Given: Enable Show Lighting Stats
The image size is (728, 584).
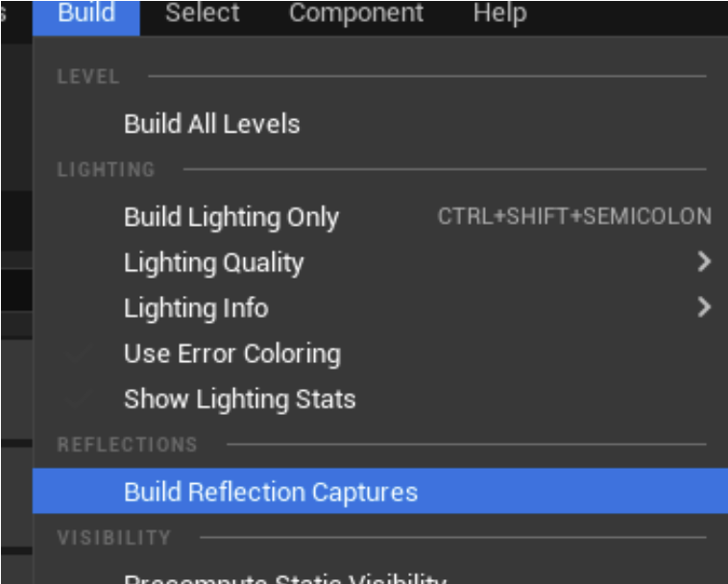Looking at the screenshot, I should point(239,399).
